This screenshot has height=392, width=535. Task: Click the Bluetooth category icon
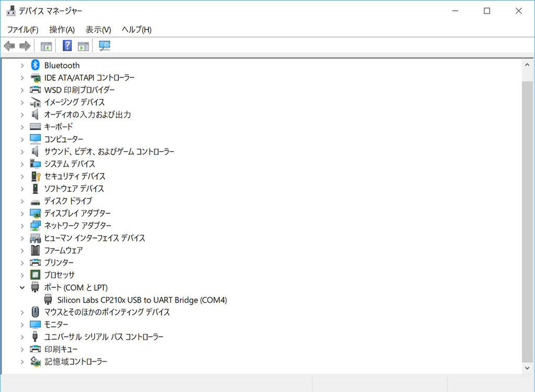click(35, 65)
